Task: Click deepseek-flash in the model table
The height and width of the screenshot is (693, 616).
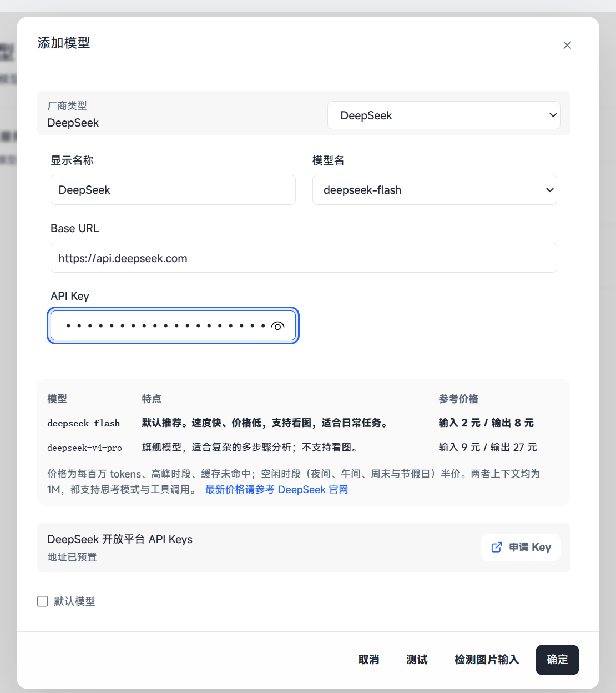Action: pyautogui.click(x=84, y=423)
